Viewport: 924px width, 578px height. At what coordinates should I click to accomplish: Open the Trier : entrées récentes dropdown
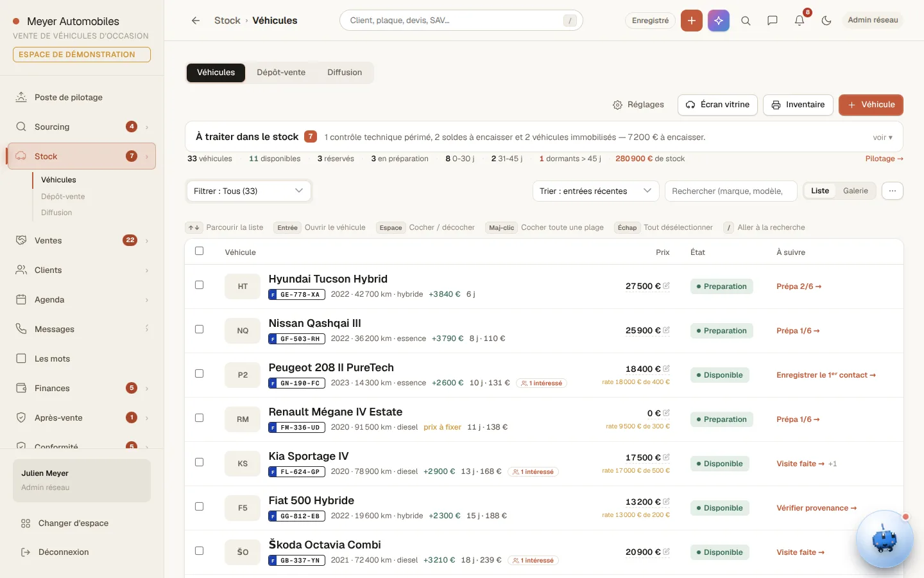point(595,191)
